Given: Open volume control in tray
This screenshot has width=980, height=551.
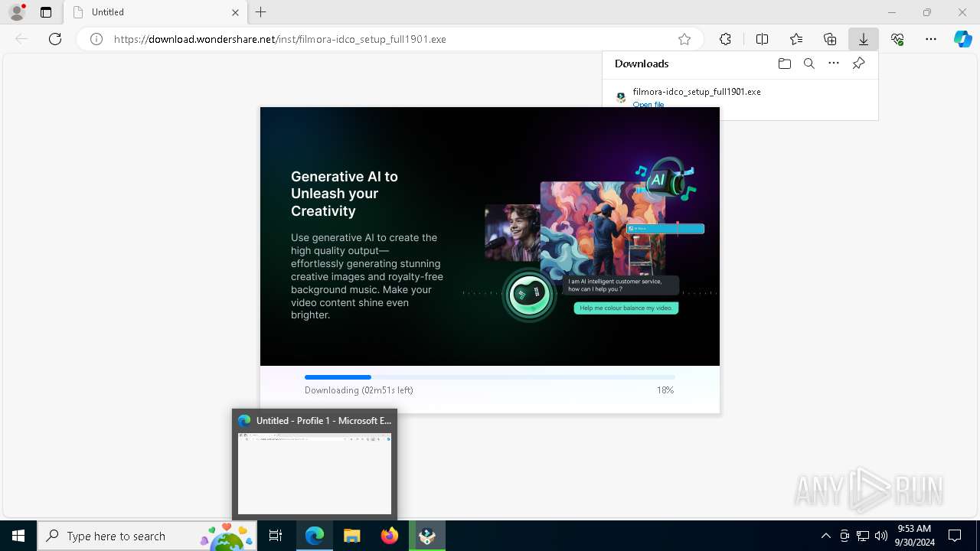Looking at the screenshot, I should coord(881,536).
